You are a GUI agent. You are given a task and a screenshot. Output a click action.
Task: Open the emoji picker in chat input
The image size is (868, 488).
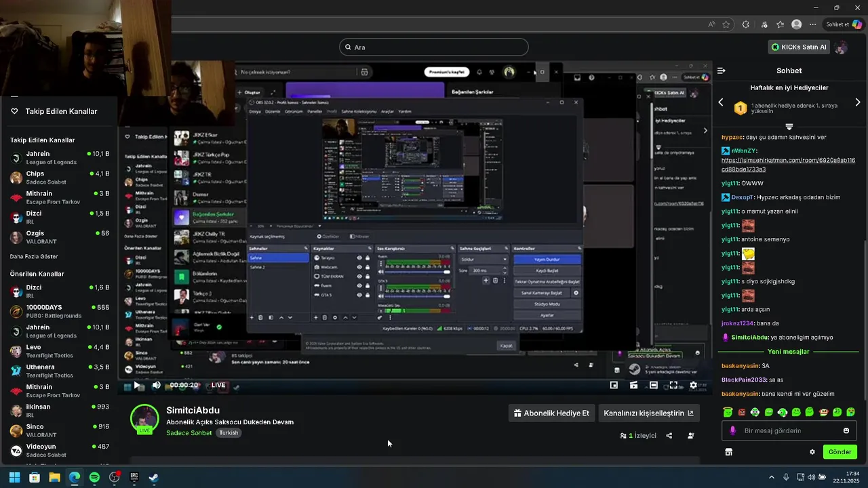[846, 430]
